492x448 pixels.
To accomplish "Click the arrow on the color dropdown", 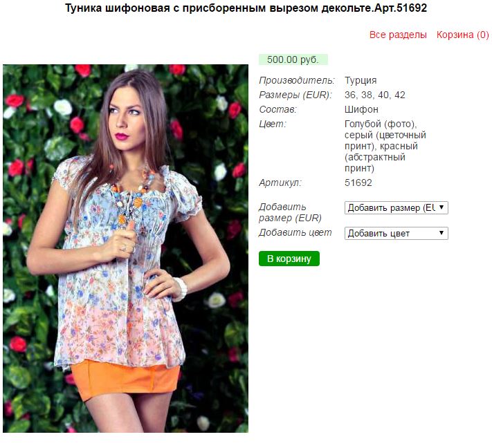I will point(441,232).
